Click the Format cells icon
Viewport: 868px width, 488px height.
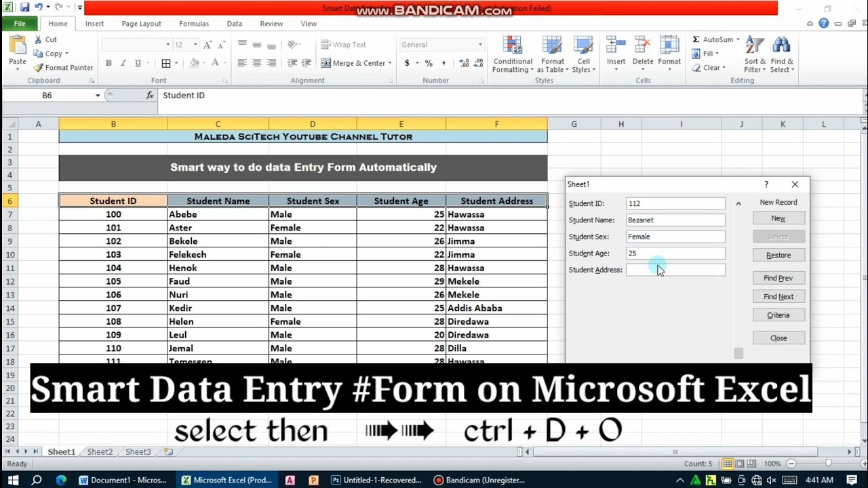669,46
